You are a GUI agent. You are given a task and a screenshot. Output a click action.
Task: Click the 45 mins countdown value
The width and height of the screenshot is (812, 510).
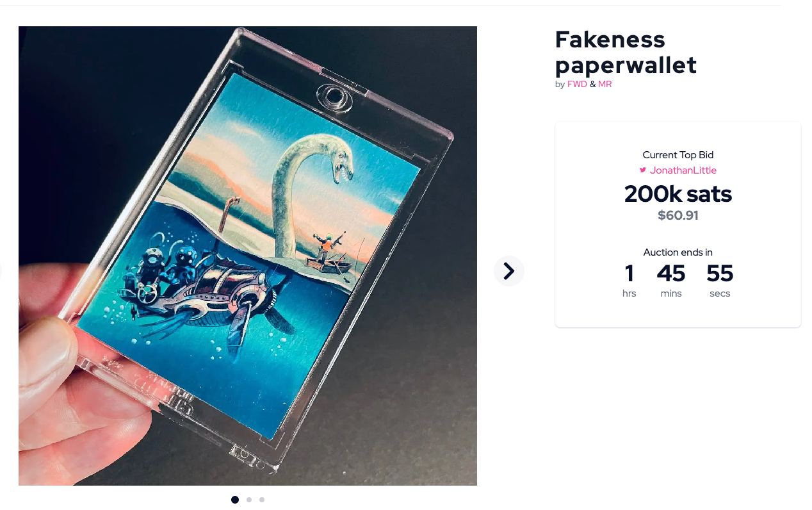[671, 274]
